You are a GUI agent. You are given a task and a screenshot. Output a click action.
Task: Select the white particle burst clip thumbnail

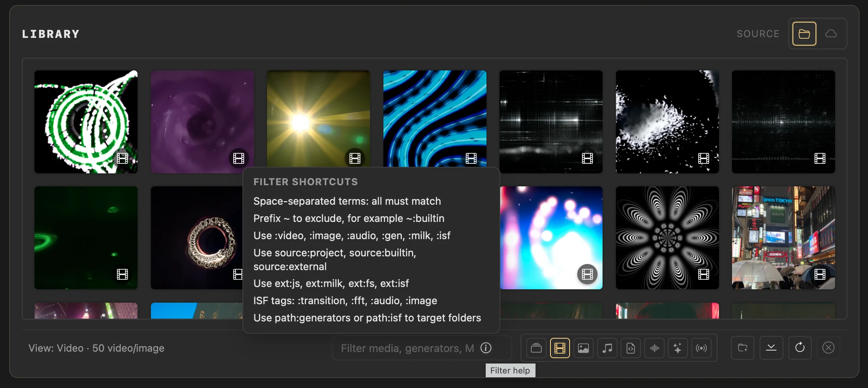[667, 122]
